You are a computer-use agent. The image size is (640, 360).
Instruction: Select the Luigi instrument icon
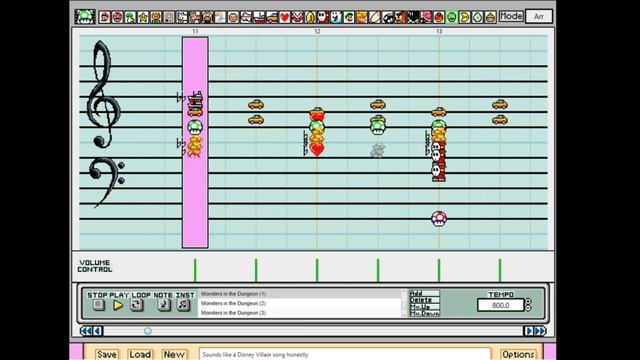(x=349, y=17)
